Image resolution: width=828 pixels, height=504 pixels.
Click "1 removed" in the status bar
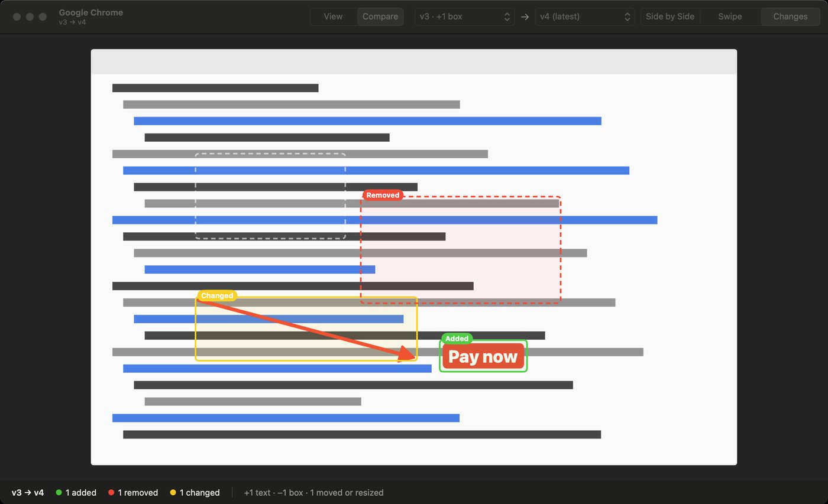coord(133,492)
